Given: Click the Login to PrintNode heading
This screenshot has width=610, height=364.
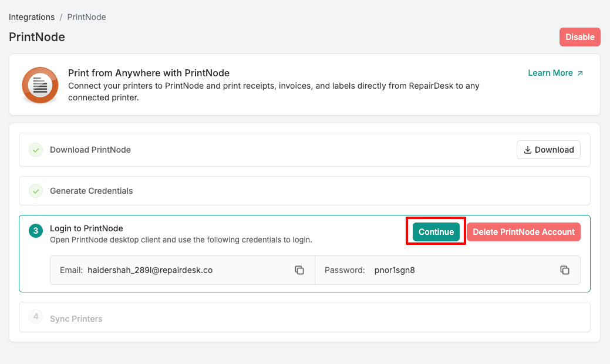Looking at the screenshot, I should click(86, 228).
